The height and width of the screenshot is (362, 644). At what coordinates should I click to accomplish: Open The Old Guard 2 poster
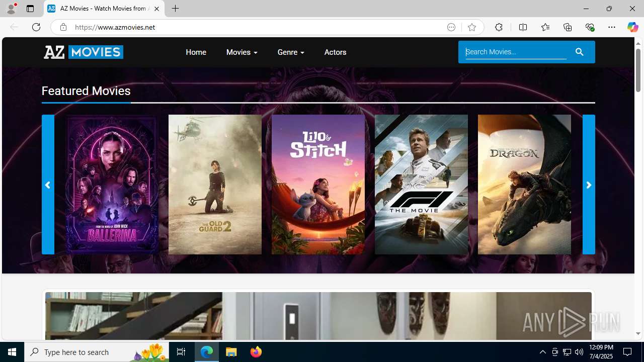215,185
